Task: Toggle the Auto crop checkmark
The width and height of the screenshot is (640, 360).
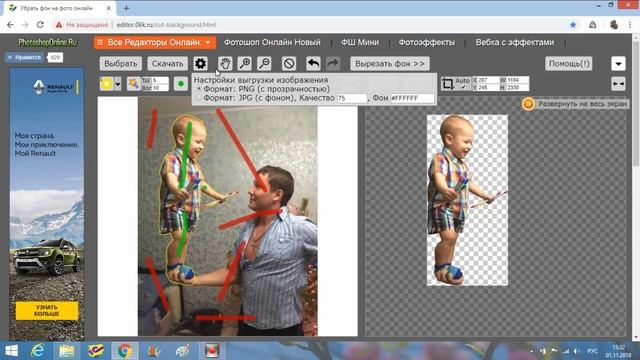Action: tap(463, 87)
